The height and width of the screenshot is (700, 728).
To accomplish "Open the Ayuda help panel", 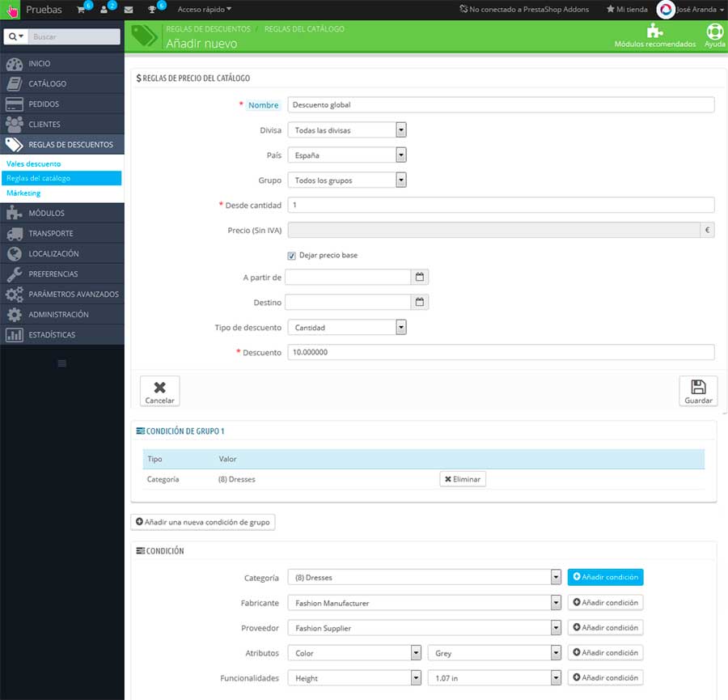I will point(714,36).
